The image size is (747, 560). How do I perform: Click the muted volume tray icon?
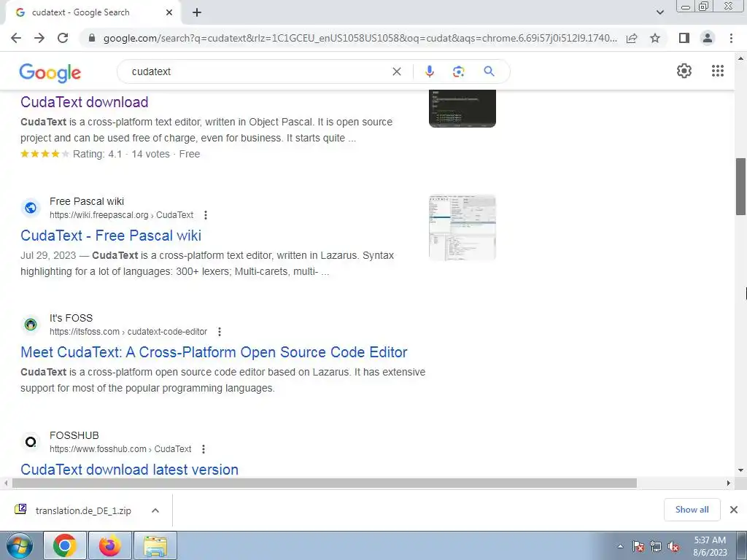(x=673, y=546)
